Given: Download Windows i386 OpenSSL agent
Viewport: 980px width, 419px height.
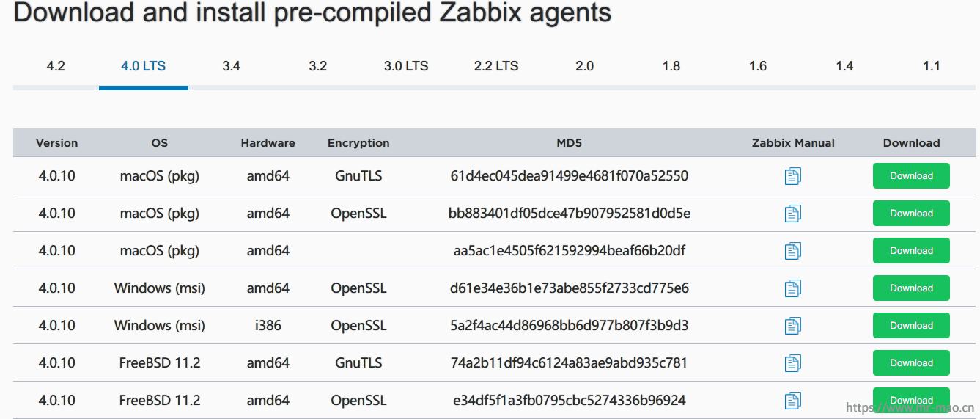Looking at the screenshot, I should tap(911, 326).
